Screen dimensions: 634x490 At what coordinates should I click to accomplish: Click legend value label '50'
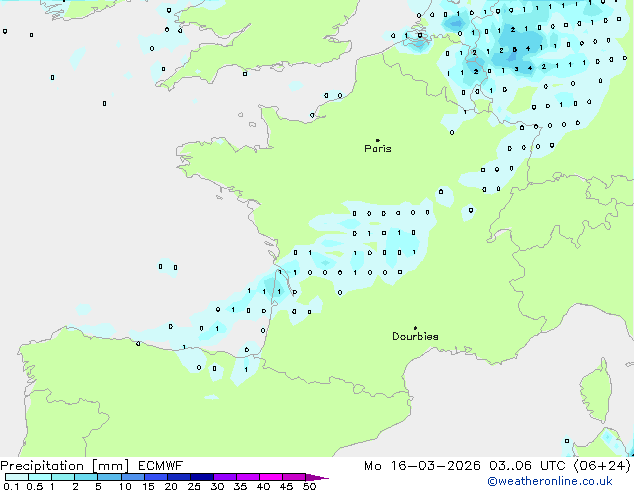pyautogui.click(x=309, y=486)
